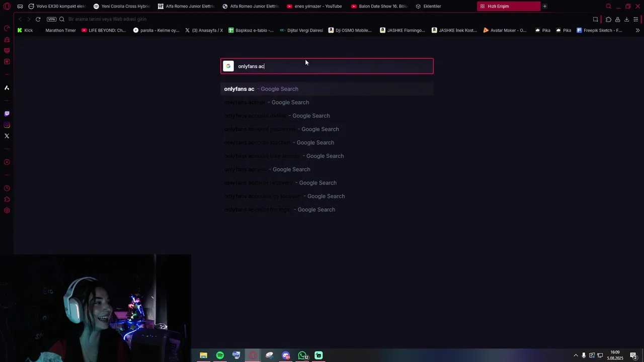
Task: Expand hidden system tray icons chevron
Action: pos(576,355)
